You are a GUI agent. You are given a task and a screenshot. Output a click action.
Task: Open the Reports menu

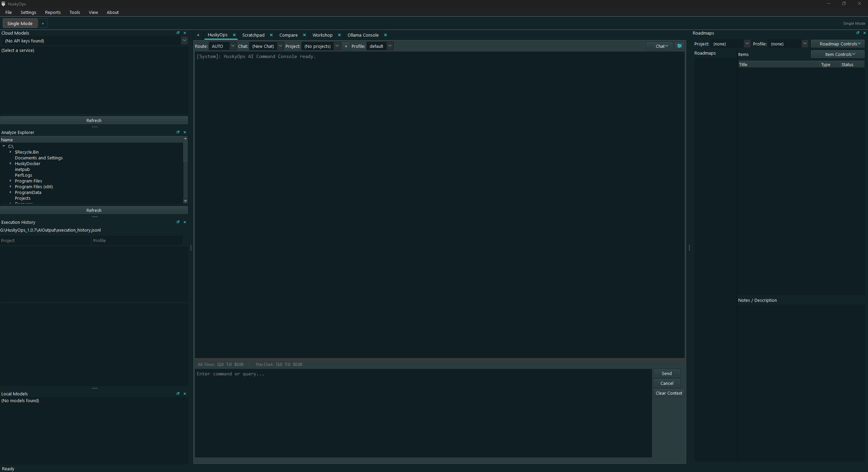[x=53, y=12]
